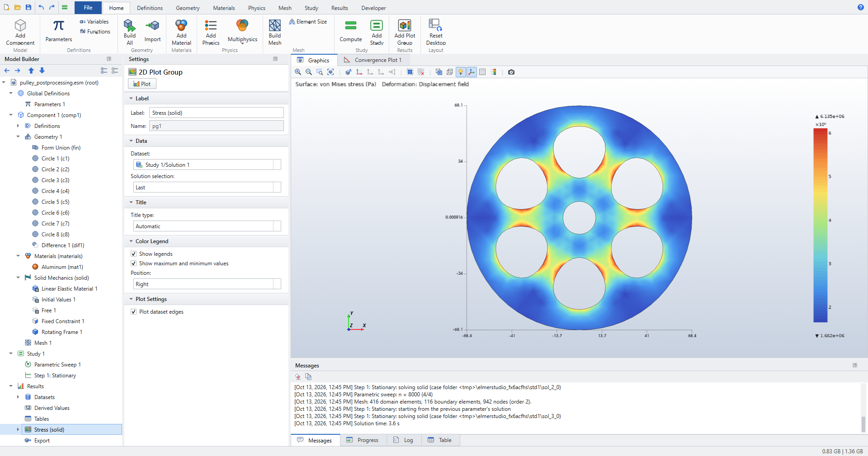Click the Zoom In icon in Graphics toolbar
The height and width of the screenshot is (456, 868).
[298, 72]
